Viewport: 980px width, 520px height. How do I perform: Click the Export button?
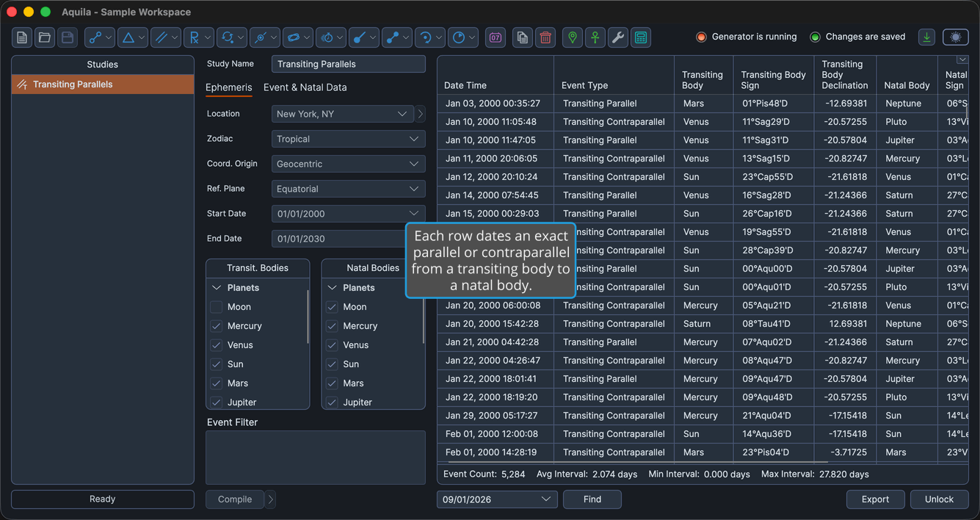click(875, 499)
